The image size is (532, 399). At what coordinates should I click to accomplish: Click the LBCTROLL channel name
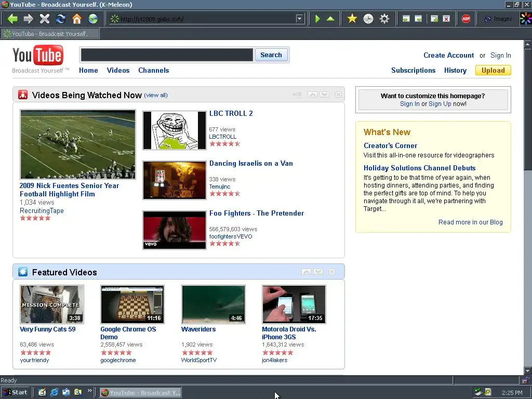tap(222, 137)
